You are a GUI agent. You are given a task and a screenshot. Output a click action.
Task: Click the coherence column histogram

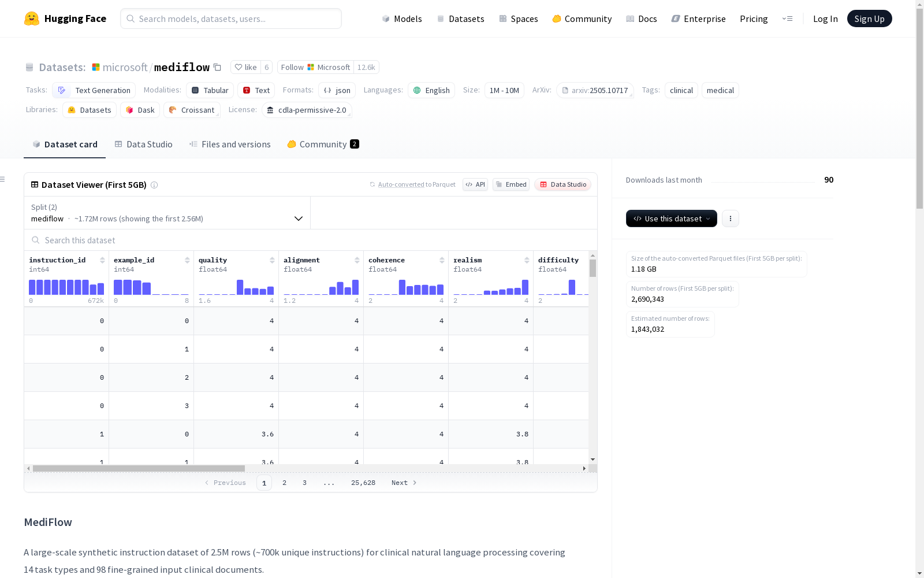click(406, 287)
